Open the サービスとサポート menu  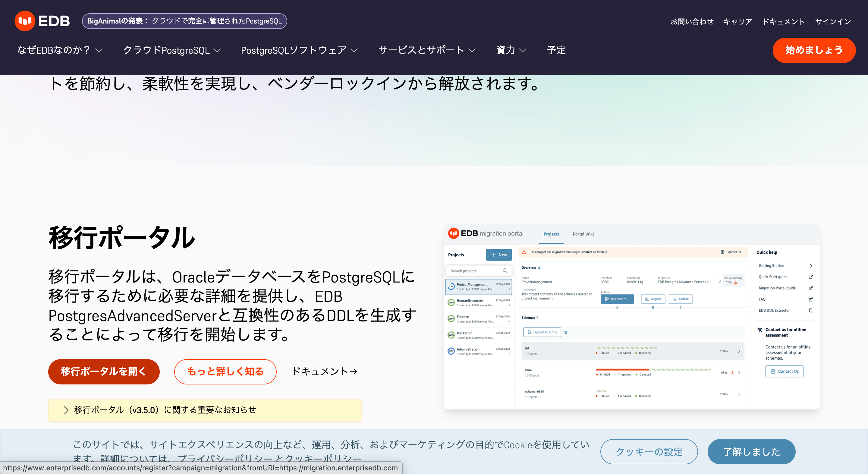426,50
